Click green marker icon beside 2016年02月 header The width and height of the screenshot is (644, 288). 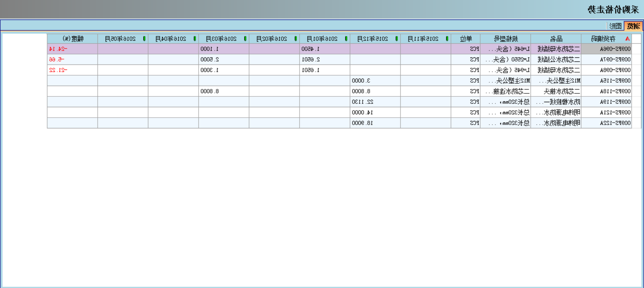point(295,39)
